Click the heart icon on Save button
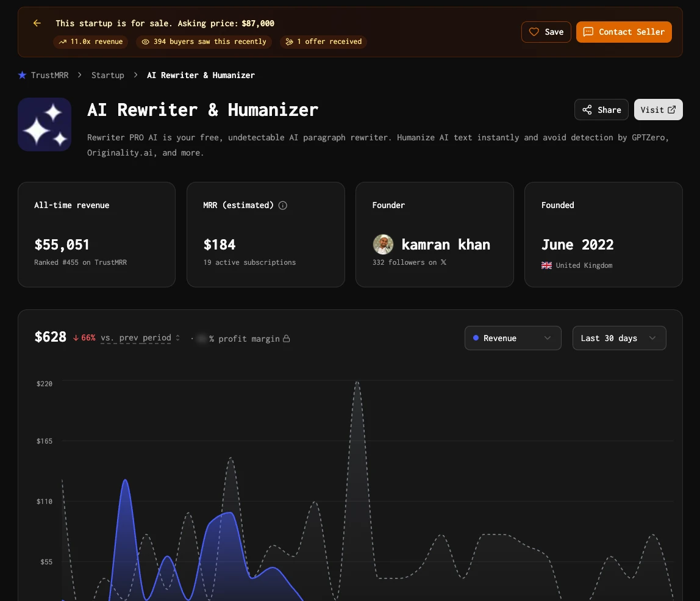The width and height of the screenshot is (700, 601). 534,32
